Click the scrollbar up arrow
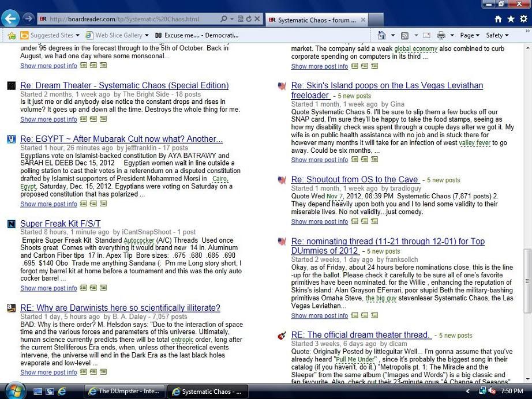 (x=527, y=48)
